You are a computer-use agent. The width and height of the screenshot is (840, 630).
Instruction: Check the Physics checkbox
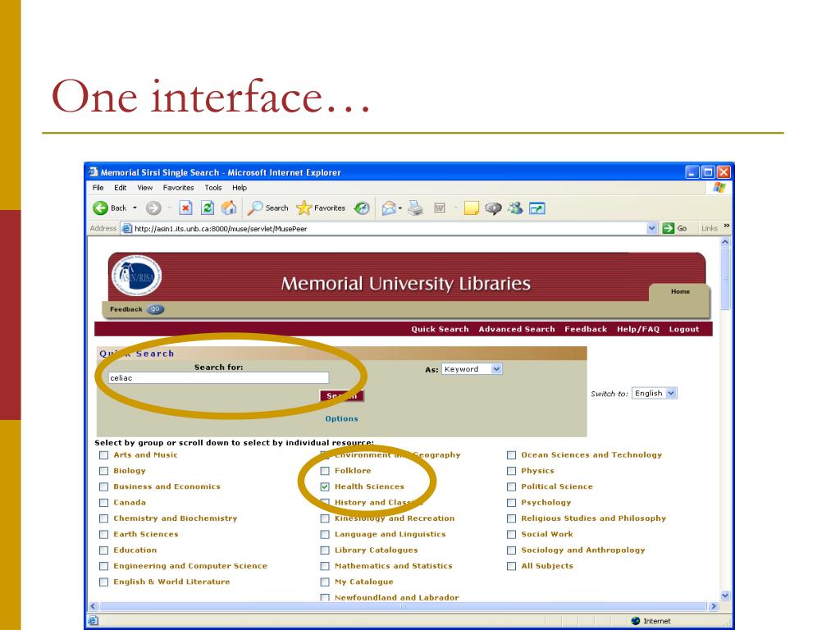pyautogui.click(x=512, y=471)
